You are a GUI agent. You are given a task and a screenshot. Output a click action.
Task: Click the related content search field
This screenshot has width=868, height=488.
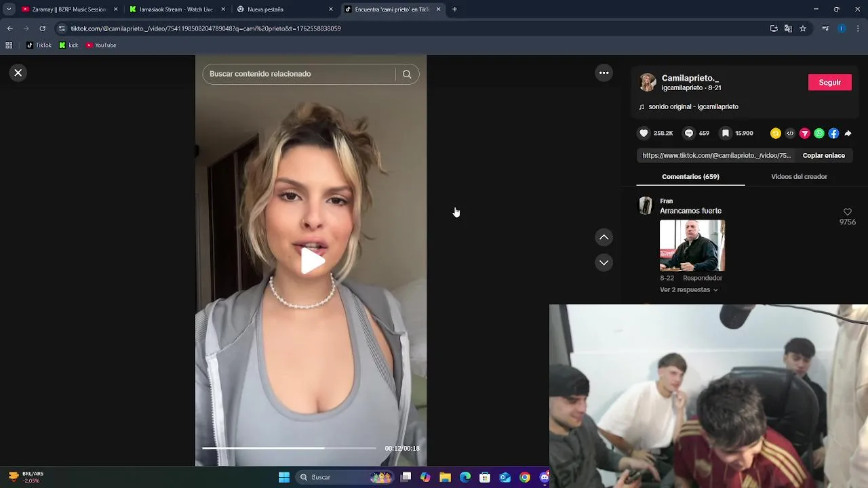click(299, 74)
